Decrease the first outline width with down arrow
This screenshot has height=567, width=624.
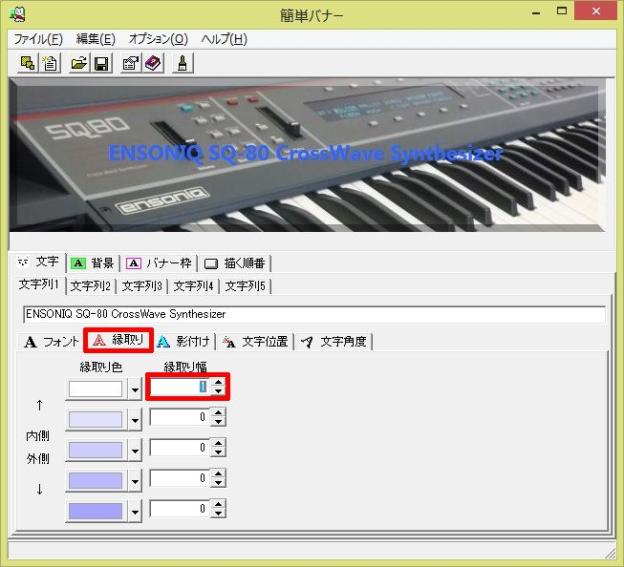[x=218, y=391]
